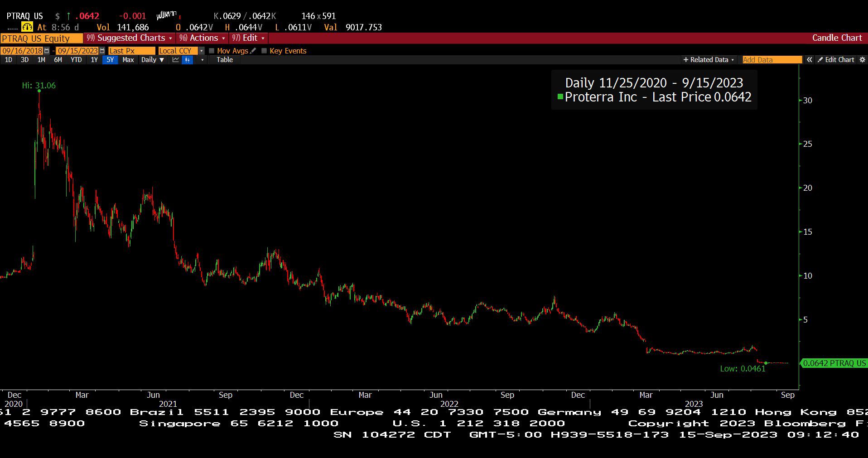Click the Mov Avgs pencil edit icon

(253, 51)
